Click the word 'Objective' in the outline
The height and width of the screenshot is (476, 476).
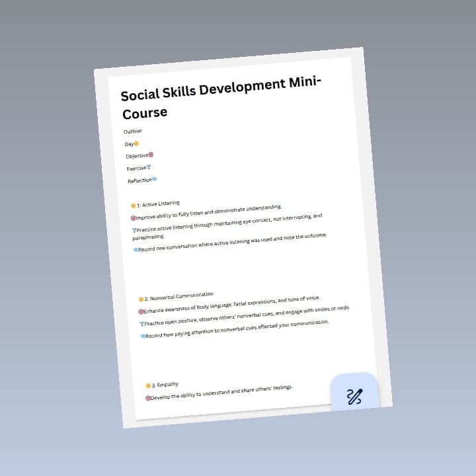coord(137,156)
